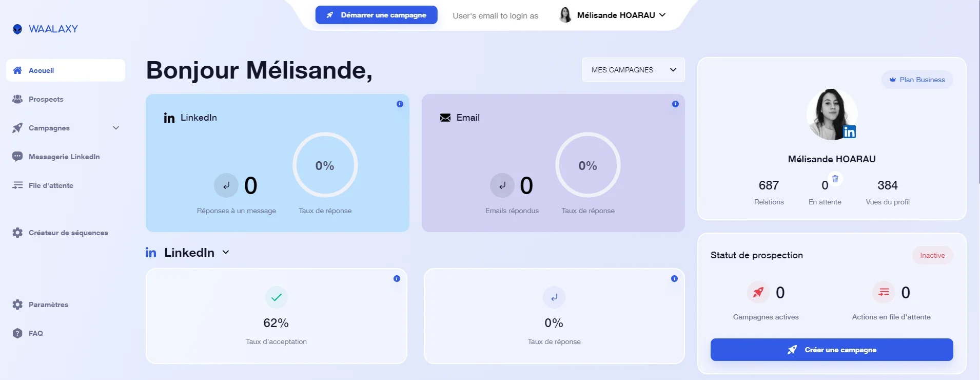980x380 pixels.
Task: Click the envelope icon on Email card
Action: 445,118
